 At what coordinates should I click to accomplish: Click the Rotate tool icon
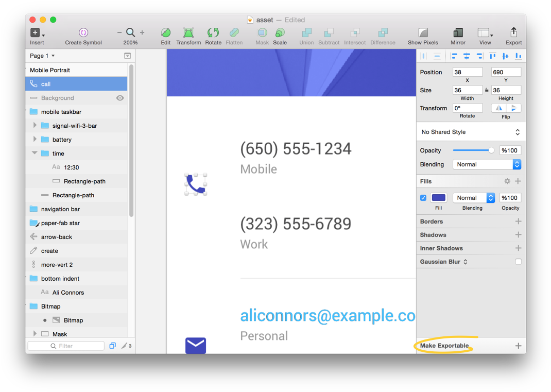[x=213, y=32]
